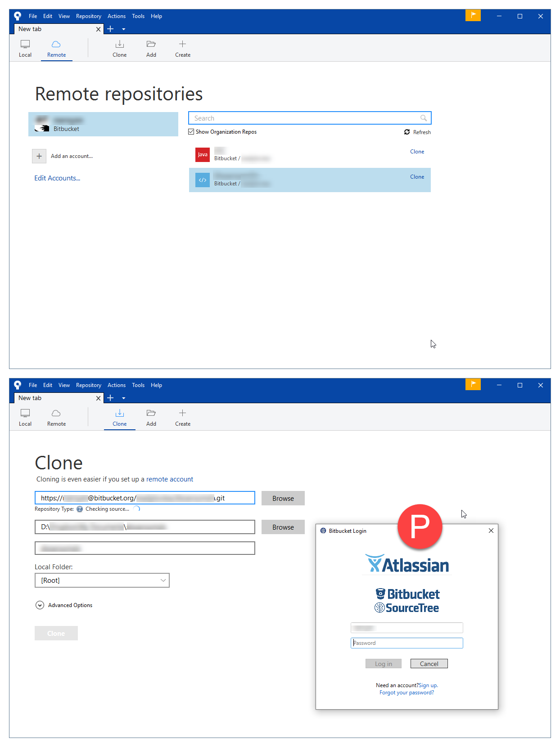Select the Bitbucket account in Remote repositories
Screen dimensions: 560x747
[104, 124]
